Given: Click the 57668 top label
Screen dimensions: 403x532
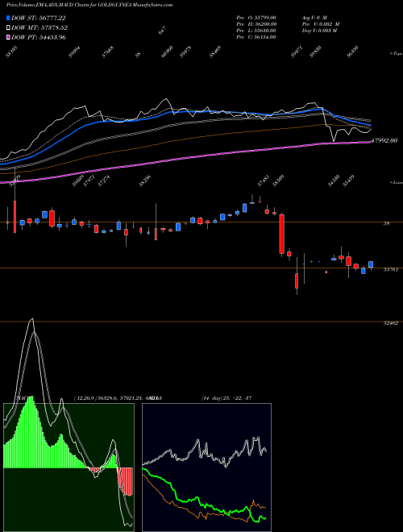Looking at the screenshot, I should point(108,52).
